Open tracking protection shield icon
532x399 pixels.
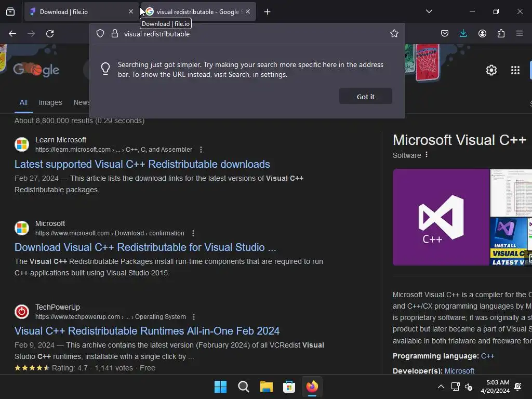click(x=100, y=34)
